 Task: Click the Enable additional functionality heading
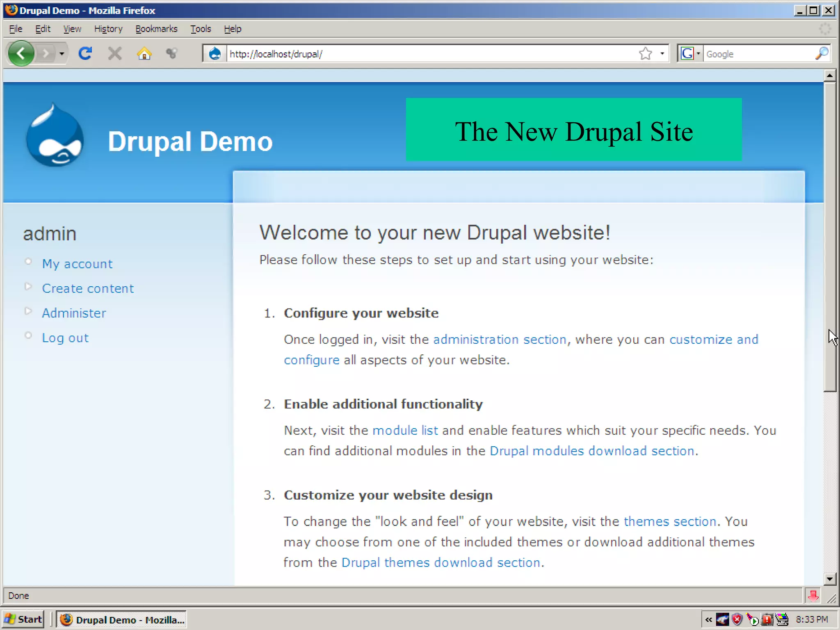coord(383,404)
